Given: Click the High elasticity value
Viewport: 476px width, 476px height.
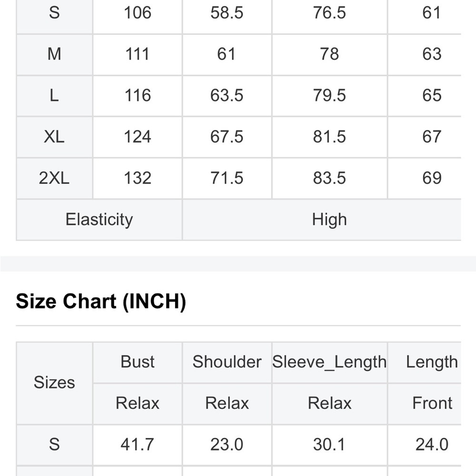Looking at the screenshot, I should coord(329,220).
